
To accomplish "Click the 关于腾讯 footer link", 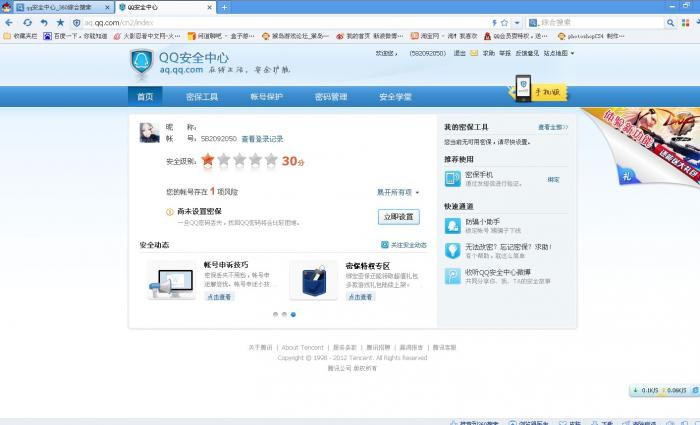I will point(260,347).
